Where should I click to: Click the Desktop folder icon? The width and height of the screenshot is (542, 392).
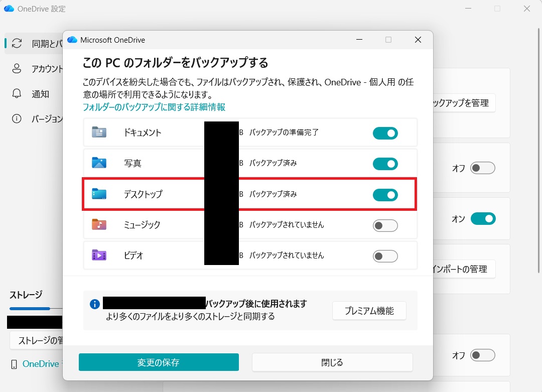pyautogui.click(x=99, y=194)
